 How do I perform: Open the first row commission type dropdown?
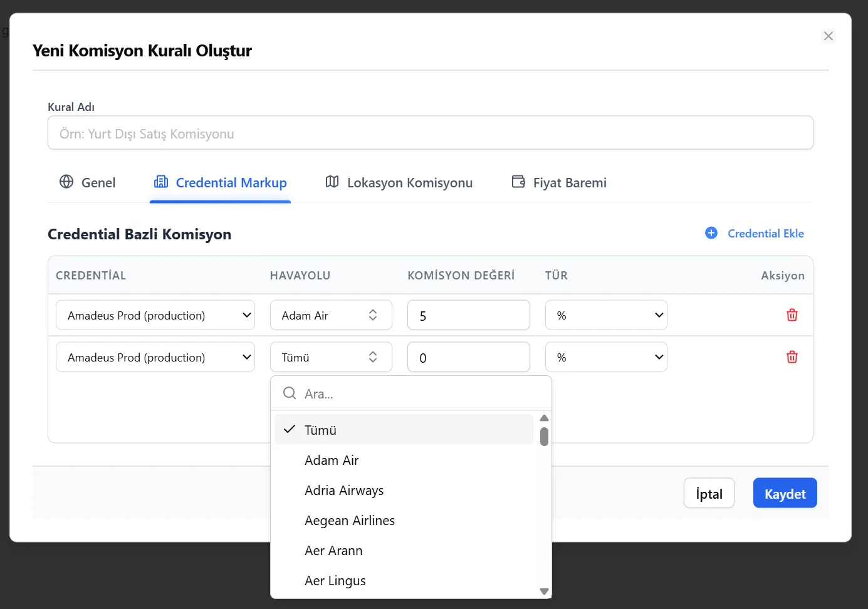pyautogui.click(x=605, y=315)
